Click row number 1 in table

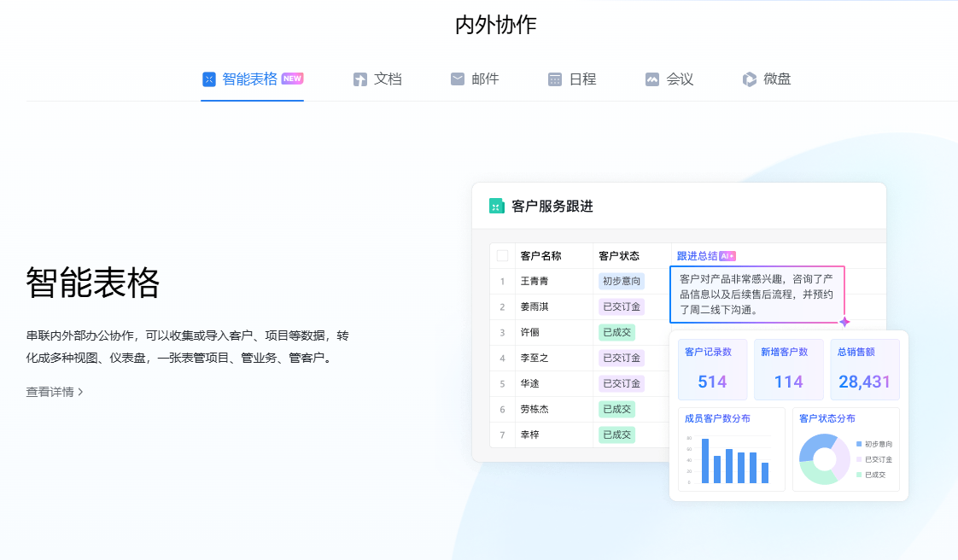pos(502,282)
